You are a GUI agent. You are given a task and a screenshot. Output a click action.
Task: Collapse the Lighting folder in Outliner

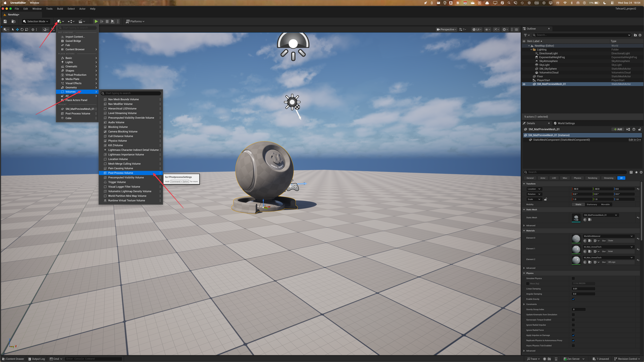[x=531, y=50]
